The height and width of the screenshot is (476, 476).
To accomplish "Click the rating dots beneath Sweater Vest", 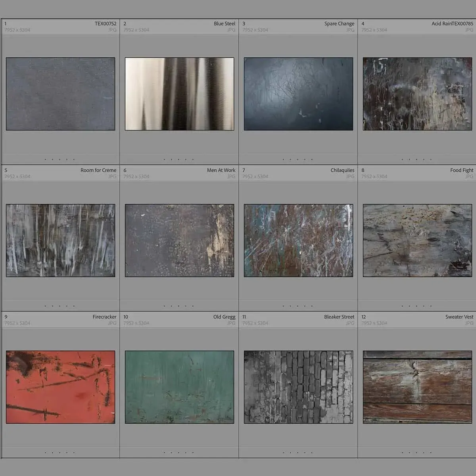I will click(416, 453).
